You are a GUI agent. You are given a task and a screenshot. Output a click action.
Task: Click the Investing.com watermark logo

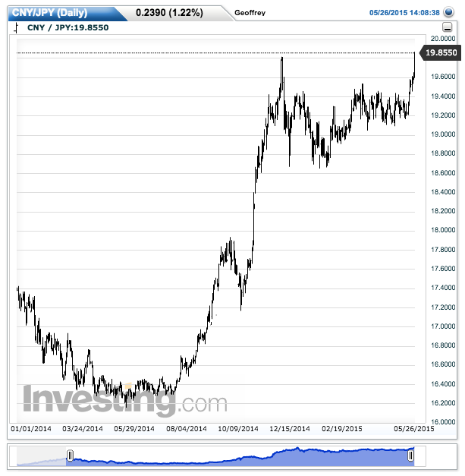click(x=125, y=400)
